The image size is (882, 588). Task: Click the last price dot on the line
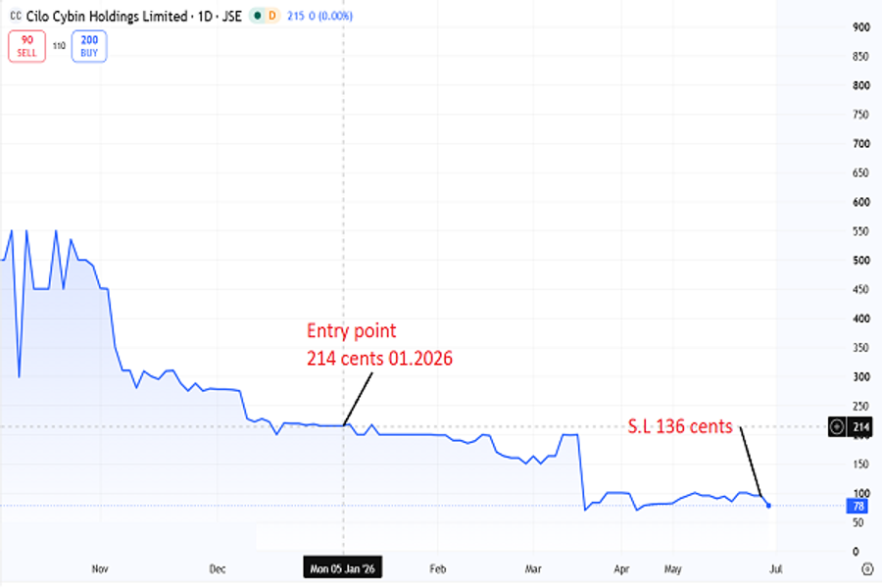tap(768, 506)
